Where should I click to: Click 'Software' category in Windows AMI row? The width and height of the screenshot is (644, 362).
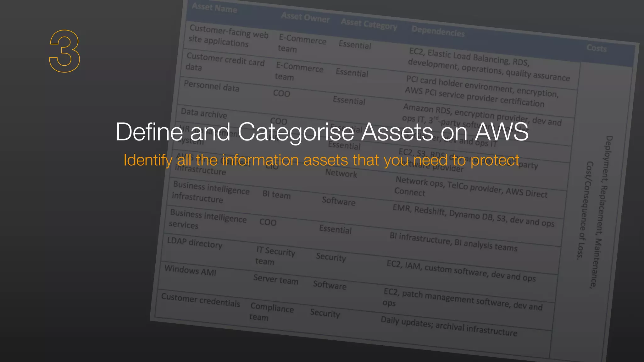tap(330, 285)
